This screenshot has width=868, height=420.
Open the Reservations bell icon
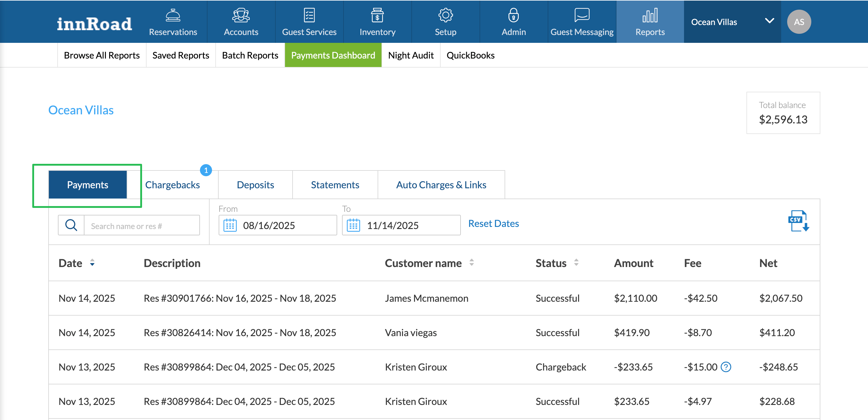click(x=173, y=15)
